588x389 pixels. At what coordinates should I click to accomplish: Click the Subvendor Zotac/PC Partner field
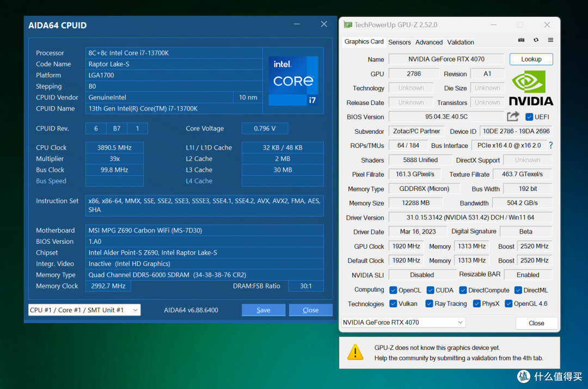(x=416, y=131)
